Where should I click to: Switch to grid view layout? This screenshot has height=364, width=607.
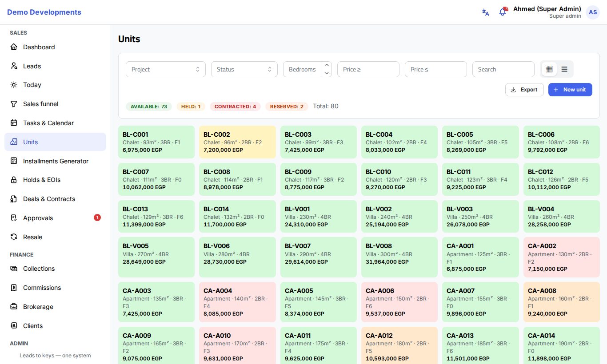549,69
